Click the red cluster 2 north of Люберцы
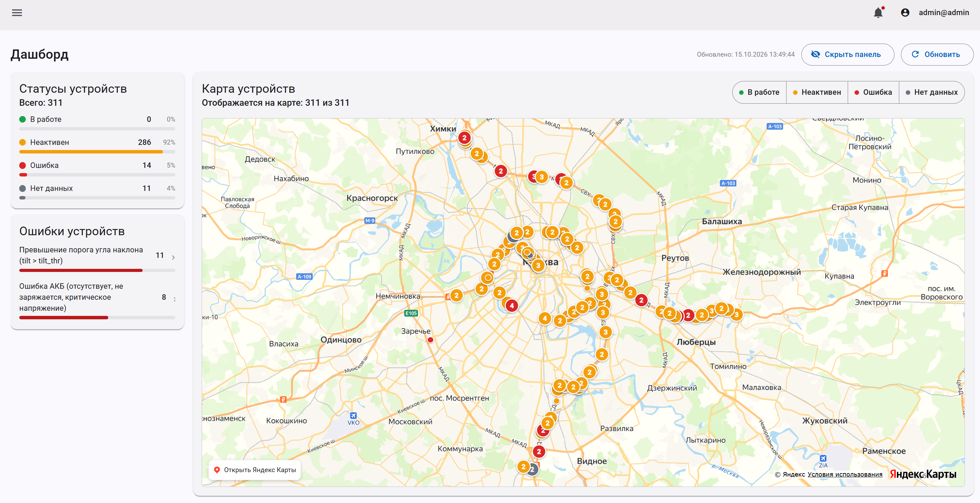The height and width of the screenshot is (503, 980). [x=688, y=315]
